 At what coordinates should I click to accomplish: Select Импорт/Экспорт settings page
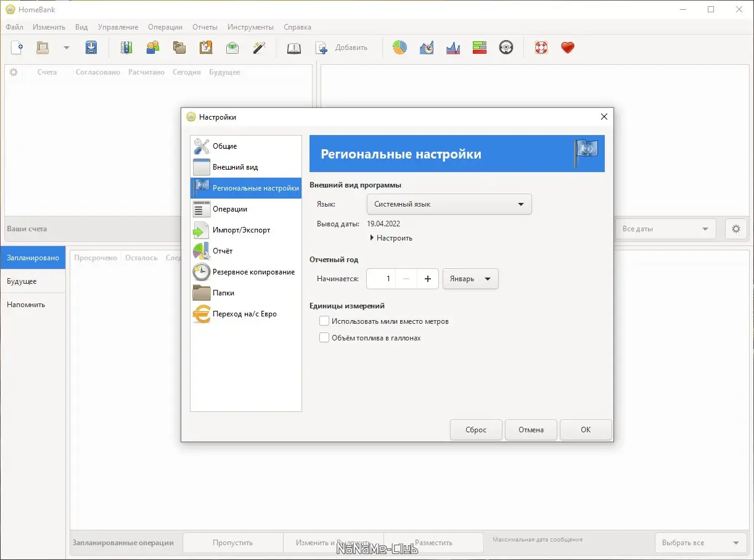246,230
